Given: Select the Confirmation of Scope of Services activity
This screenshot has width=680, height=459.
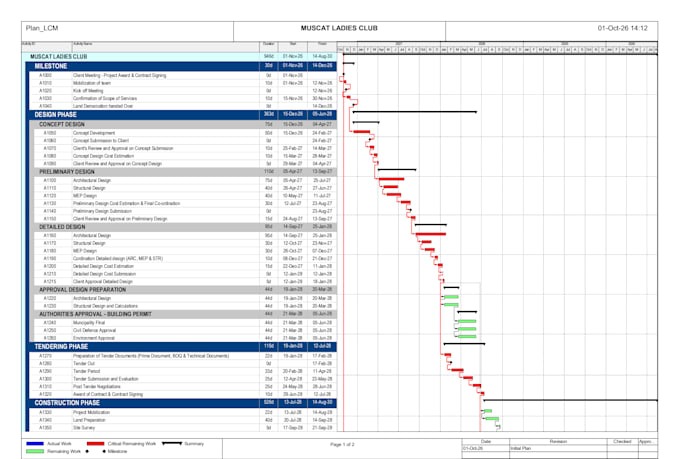Looking at the screenshot, I should pos(183,98).
